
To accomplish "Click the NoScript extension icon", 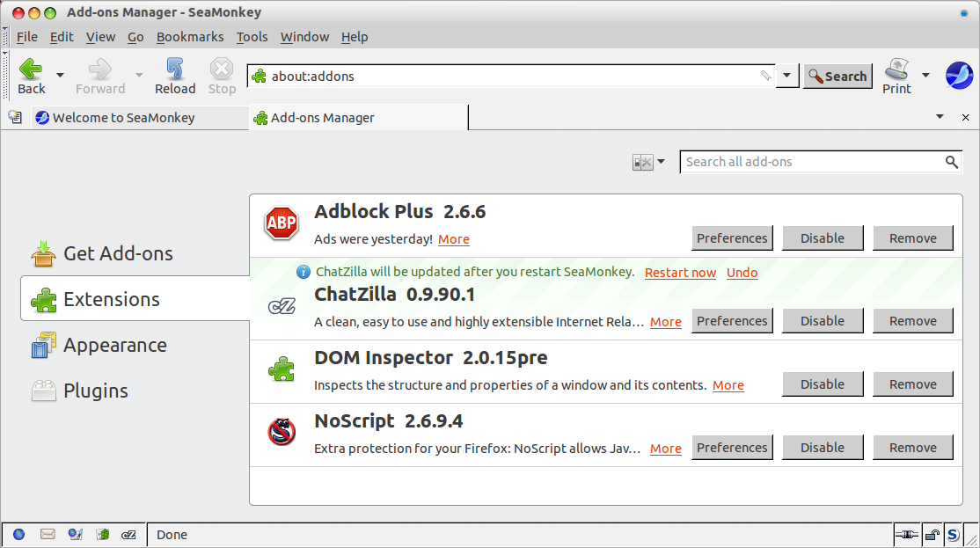I will (x=282, y=432).
